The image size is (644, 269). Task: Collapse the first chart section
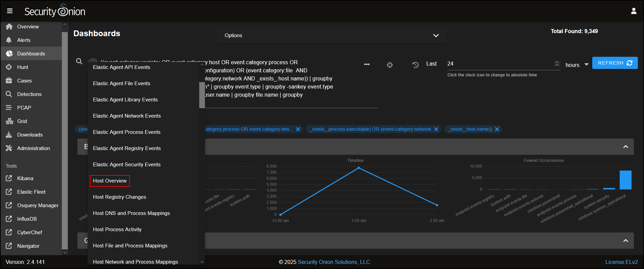pos(625,147)
